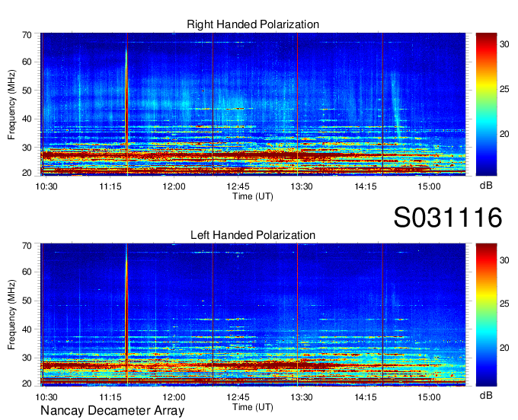Click the 14:15 tick of Left Handed plot
The image size is (518, 420).
pos(366,397)
